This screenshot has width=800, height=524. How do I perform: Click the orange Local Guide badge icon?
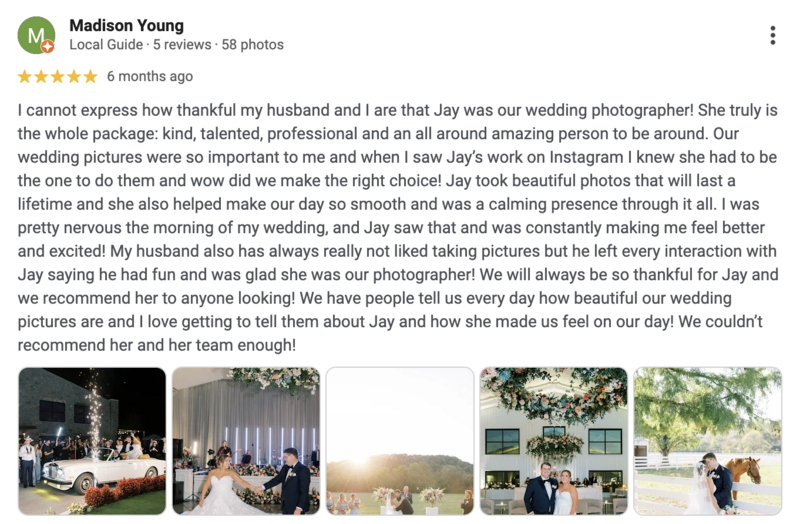click(47, 46)
